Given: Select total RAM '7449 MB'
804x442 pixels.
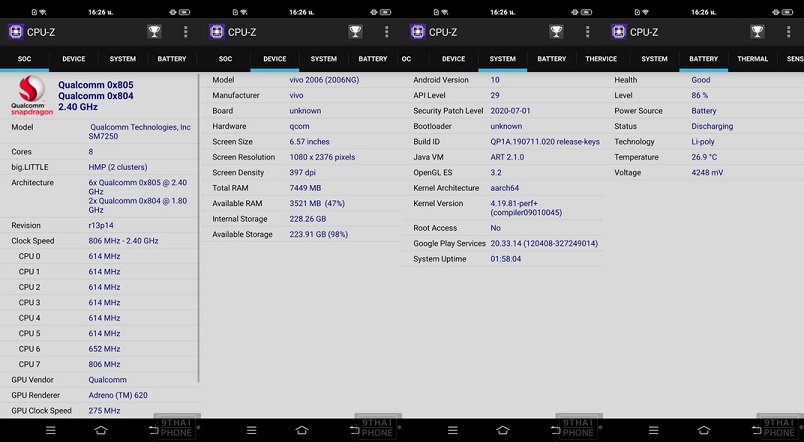Looking at the screenshot, I should coord(306,188).
